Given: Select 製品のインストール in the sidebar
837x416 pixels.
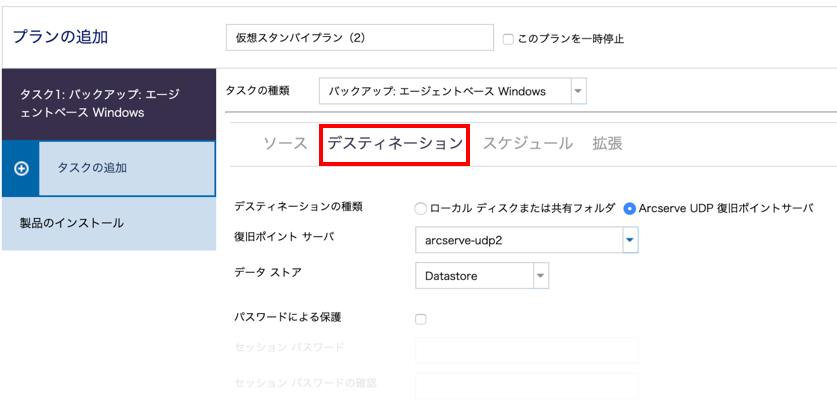Looking at the screenshot, I should tap(109, 223).
